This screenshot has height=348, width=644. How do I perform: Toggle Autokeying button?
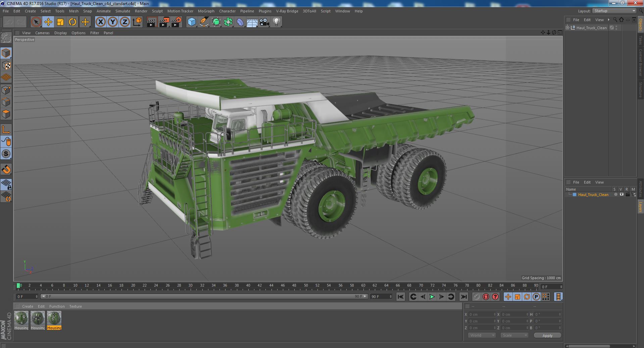pos(486,297)
